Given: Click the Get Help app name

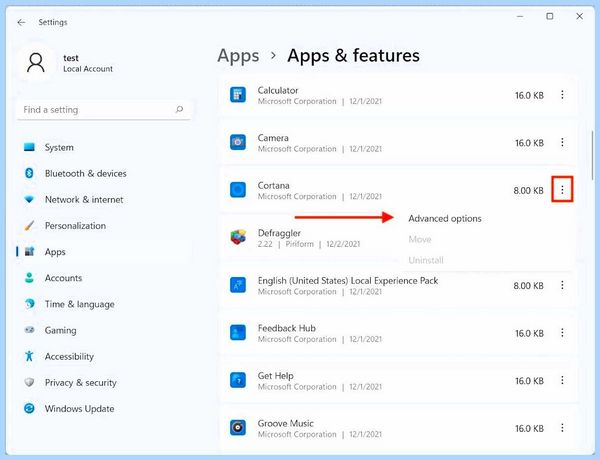Looking at the screenshot, I should (276, 376).
